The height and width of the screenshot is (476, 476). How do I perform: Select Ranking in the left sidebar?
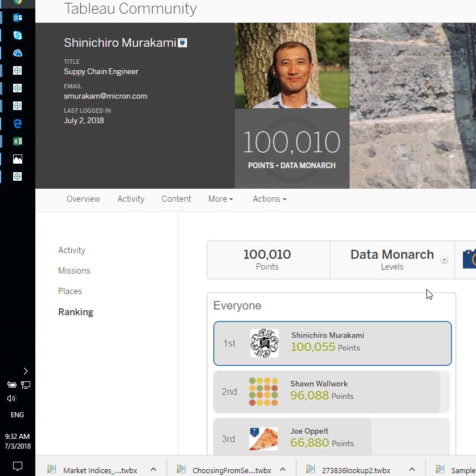pyautogui.click(x=76, y=312)
